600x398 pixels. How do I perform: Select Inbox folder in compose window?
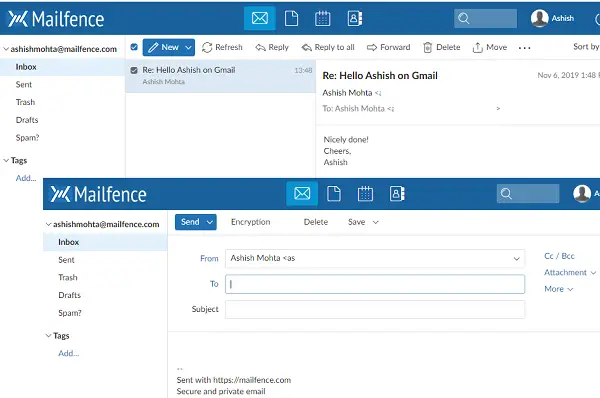[x=105, y=242]
